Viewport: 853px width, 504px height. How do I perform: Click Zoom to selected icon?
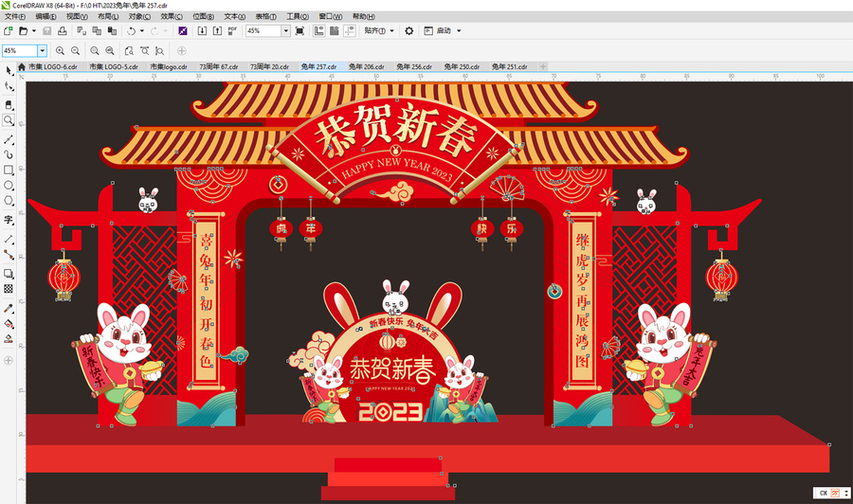point(95,50)
